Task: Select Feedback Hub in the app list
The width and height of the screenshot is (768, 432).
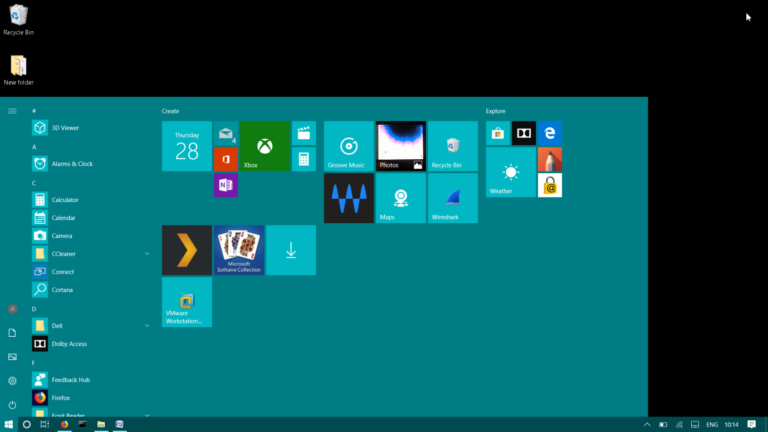Action: point(70,380)
